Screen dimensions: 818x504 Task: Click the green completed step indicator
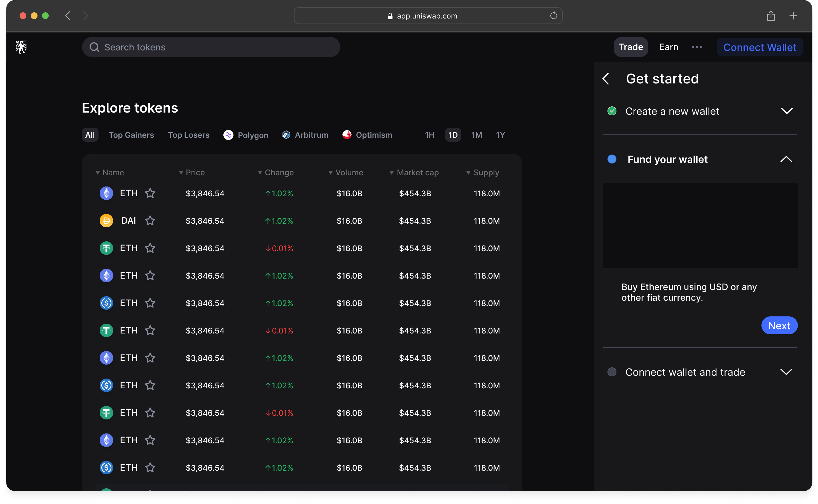coord(612,111)
